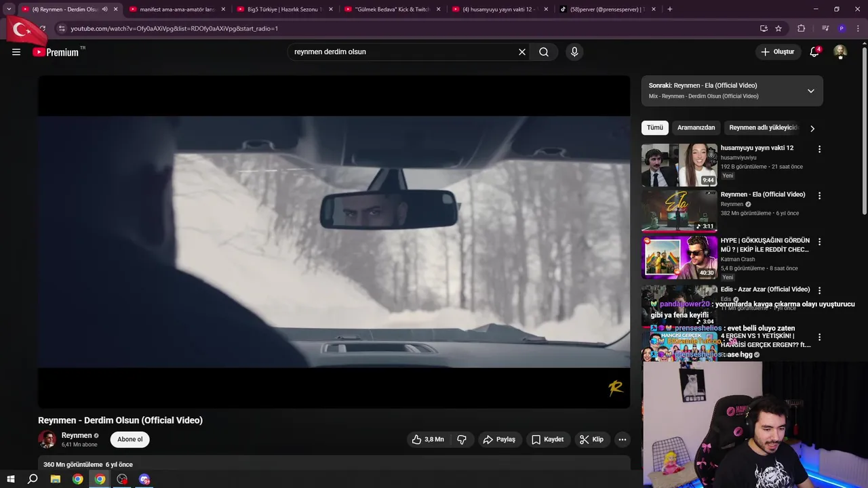
Task: Switch to manifest ama-ama-amatör tab
Action: [x=178, y=9]
